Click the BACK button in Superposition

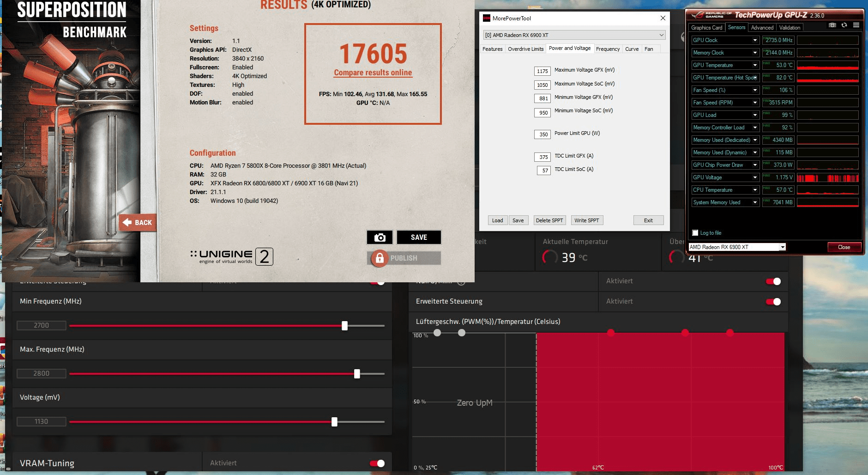[138, 223]
